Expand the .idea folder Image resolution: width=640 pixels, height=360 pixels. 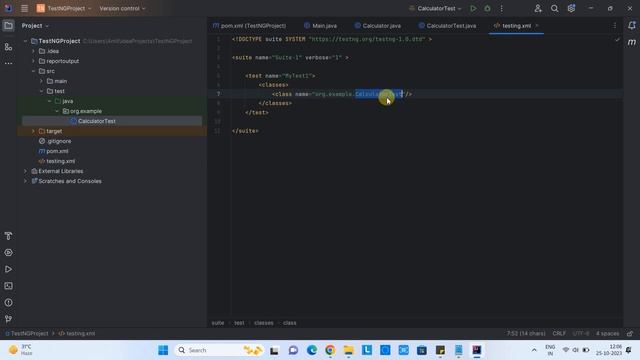33,51
